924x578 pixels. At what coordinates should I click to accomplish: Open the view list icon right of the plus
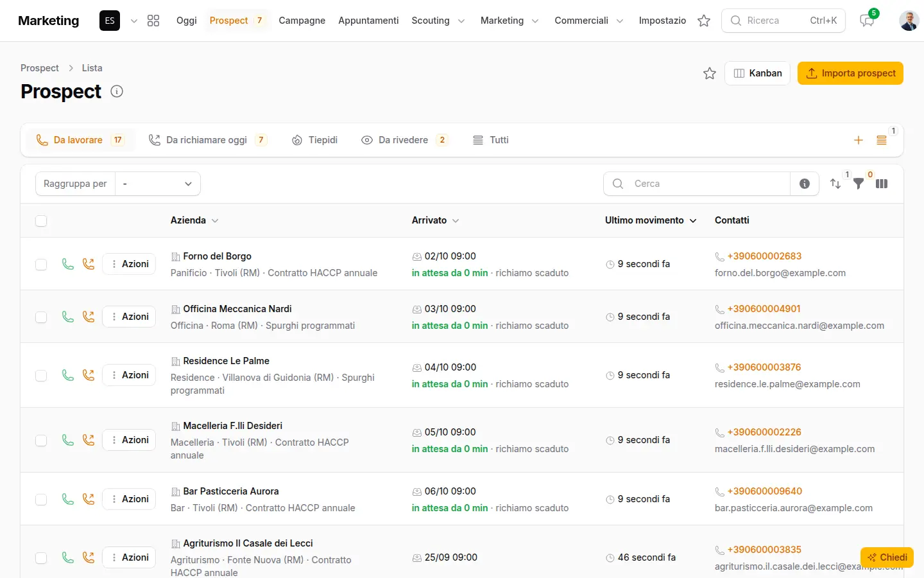[x=882, y=140]
